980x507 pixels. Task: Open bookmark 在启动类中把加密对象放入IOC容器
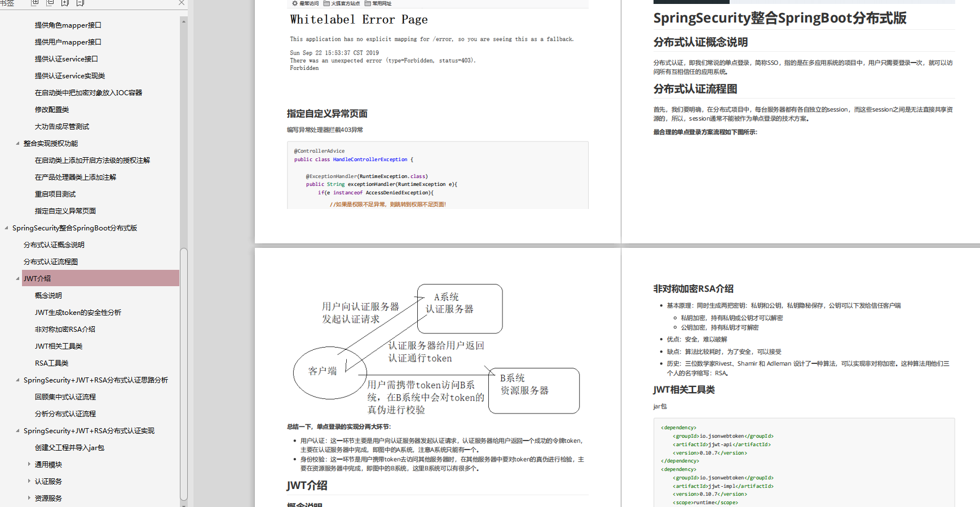click(x=89, y=93)
